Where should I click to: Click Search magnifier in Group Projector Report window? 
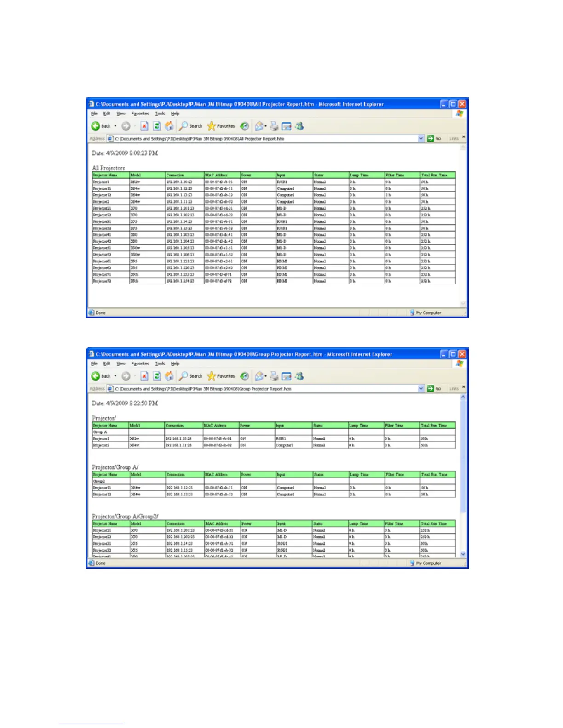point(184,376)
